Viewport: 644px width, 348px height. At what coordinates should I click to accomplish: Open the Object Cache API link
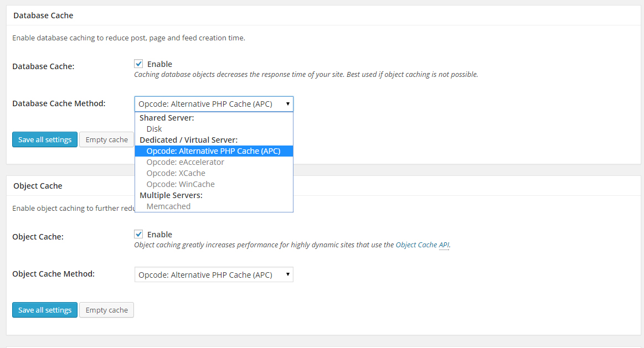423,245
